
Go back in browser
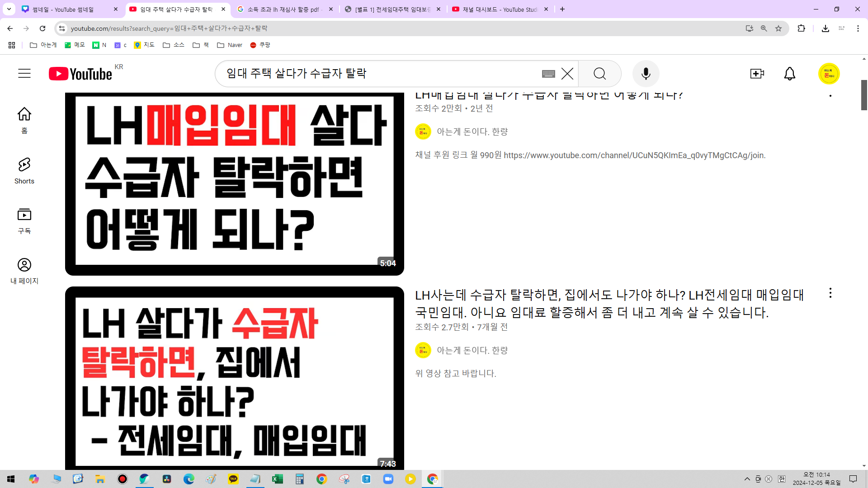coord(10,28)
